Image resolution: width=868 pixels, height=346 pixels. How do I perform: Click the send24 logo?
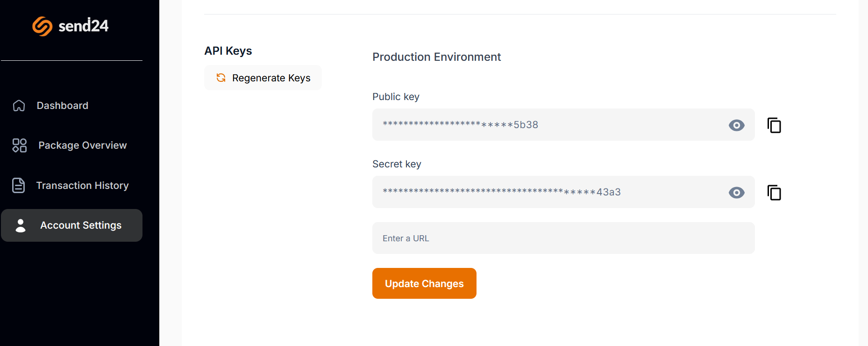(x=70, y=26)
